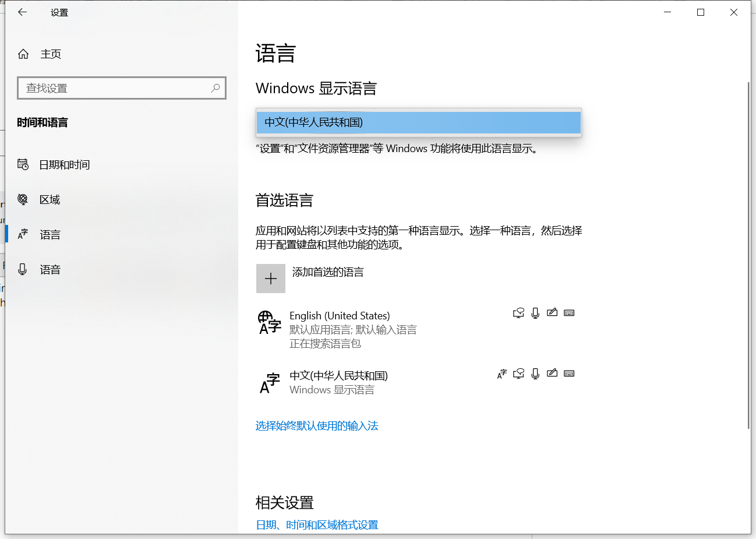Open the Windows 显示语言 dropdown
This screenshot has width=756, height=539.
(419, 122)
